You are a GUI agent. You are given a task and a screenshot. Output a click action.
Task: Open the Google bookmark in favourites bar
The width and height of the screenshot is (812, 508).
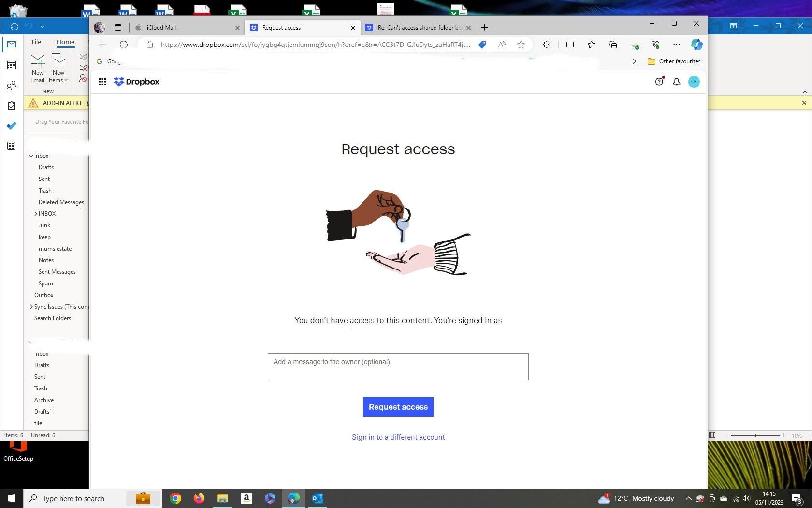(x=109, y=61)
